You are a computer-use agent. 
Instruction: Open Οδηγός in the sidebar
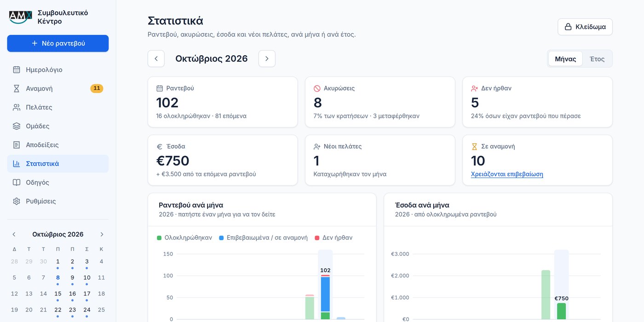pyautogui.click(x=58, y=183)
